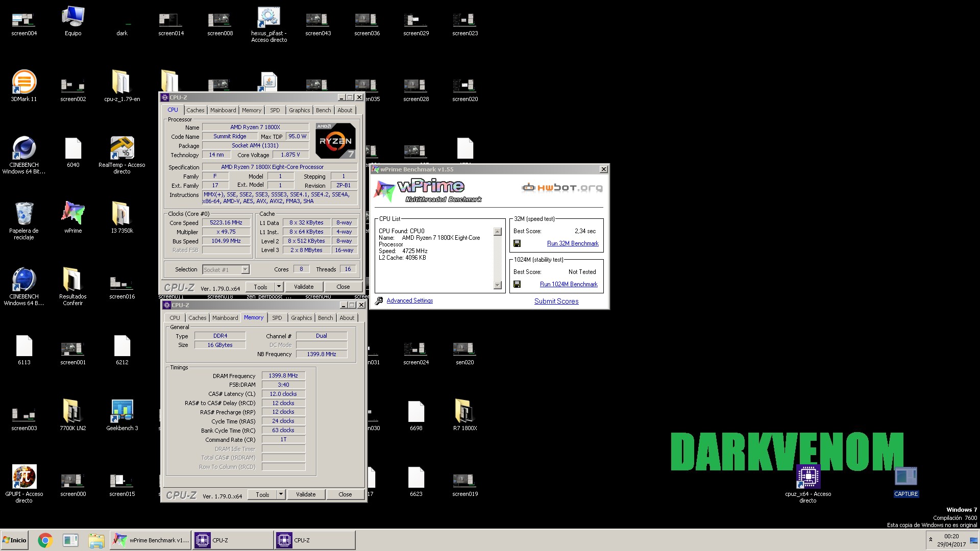Expand the Tools dropdown arrow in the CPU-Z CPU tab window
The image size is (980, 551).
click(279, 287)
